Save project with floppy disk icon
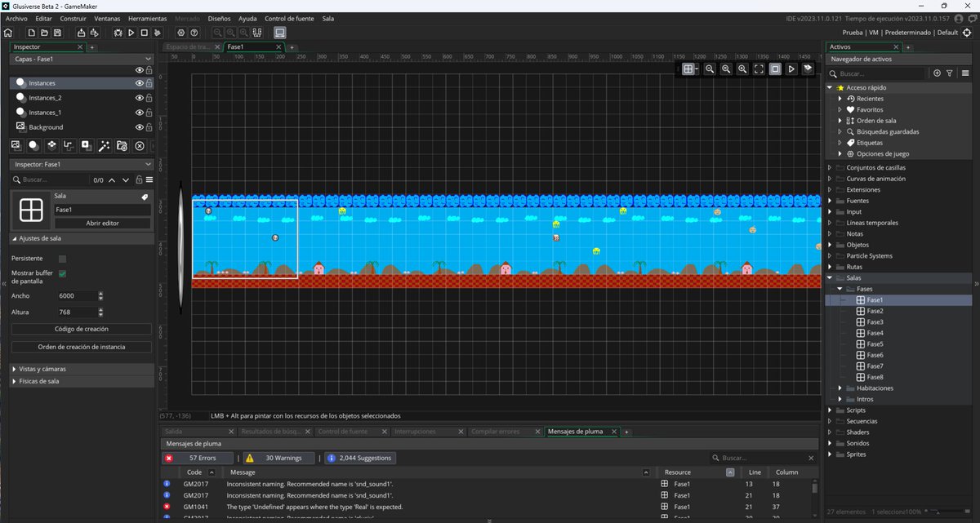Image resolution: width=980 pixels, height=523 pixels. click(57, 33)
